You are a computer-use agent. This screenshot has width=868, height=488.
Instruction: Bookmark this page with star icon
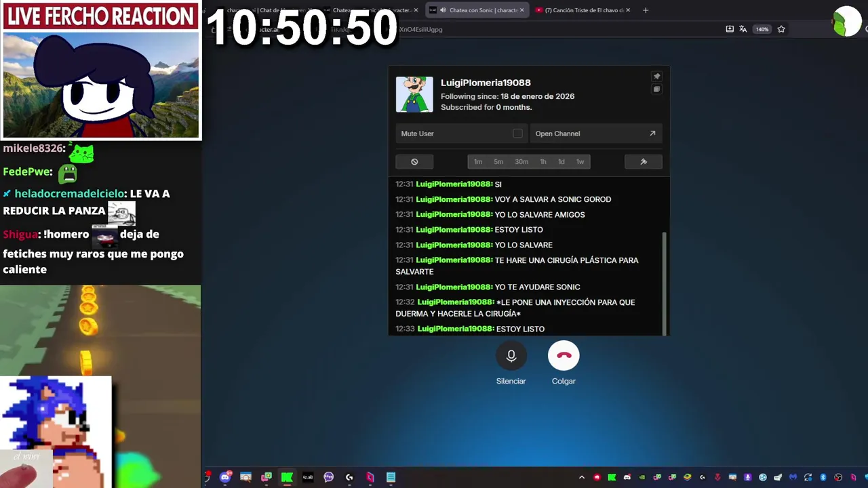[781, 29]
